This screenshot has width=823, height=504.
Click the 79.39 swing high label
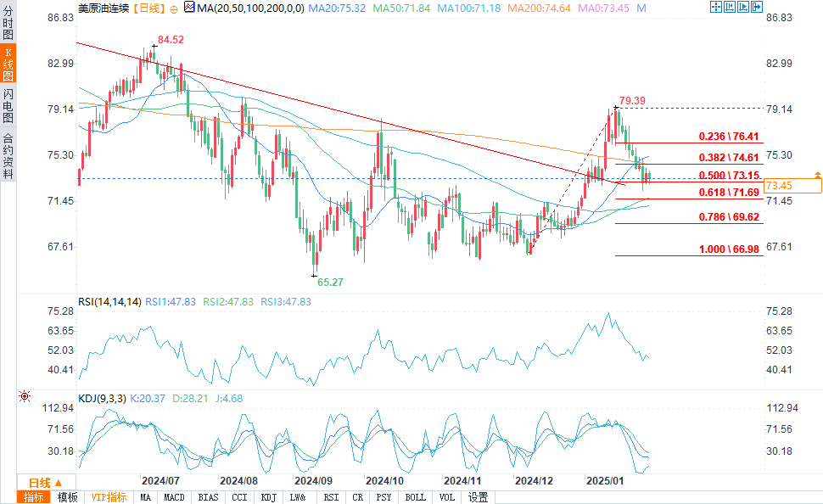(x=632, y=101)
